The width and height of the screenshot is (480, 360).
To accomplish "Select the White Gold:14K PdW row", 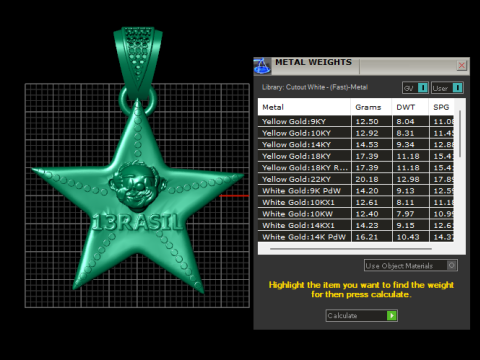I will coord(356,237).
